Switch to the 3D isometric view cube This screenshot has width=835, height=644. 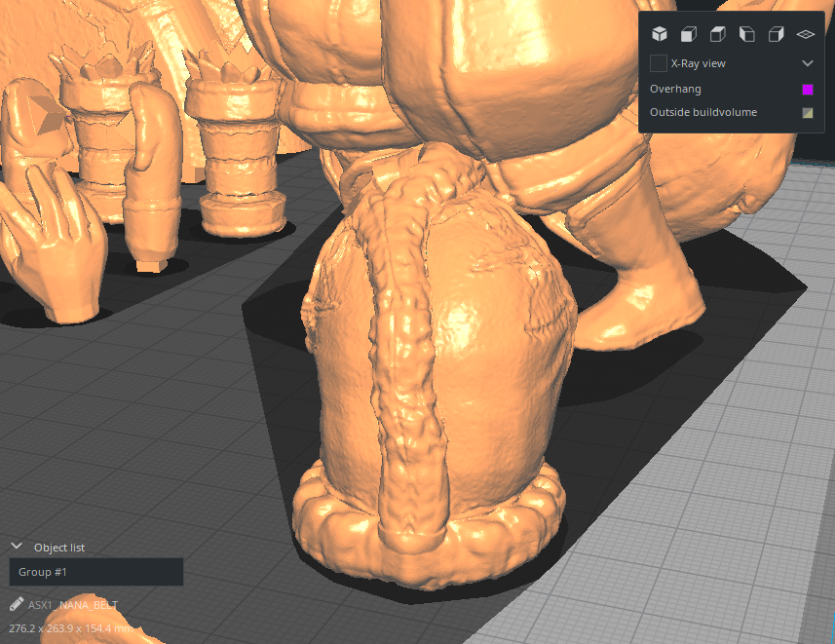(660, 34)
